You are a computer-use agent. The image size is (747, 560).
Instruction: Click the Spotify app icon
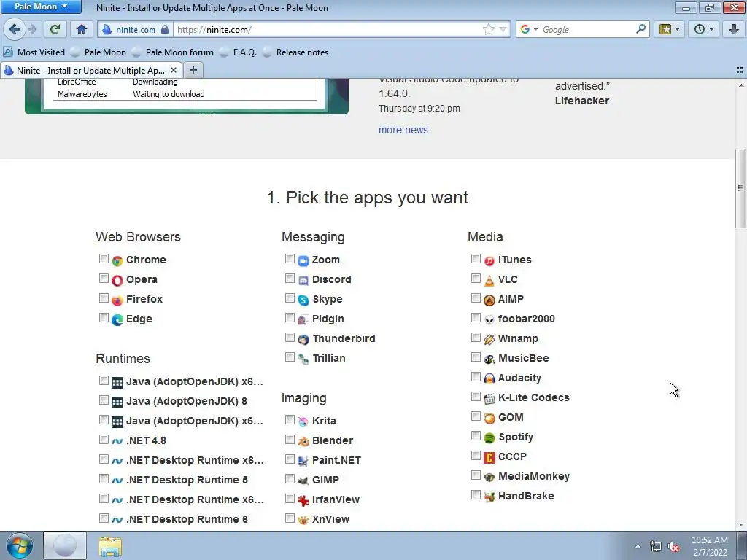click(x=489, y=437)
